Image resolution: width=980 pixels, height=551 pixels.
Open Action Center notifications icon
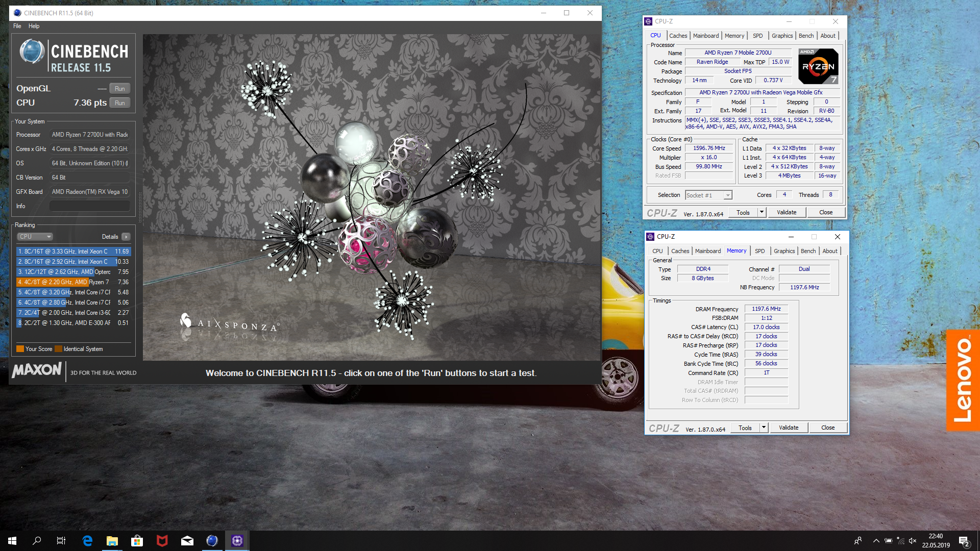(964, 541)
